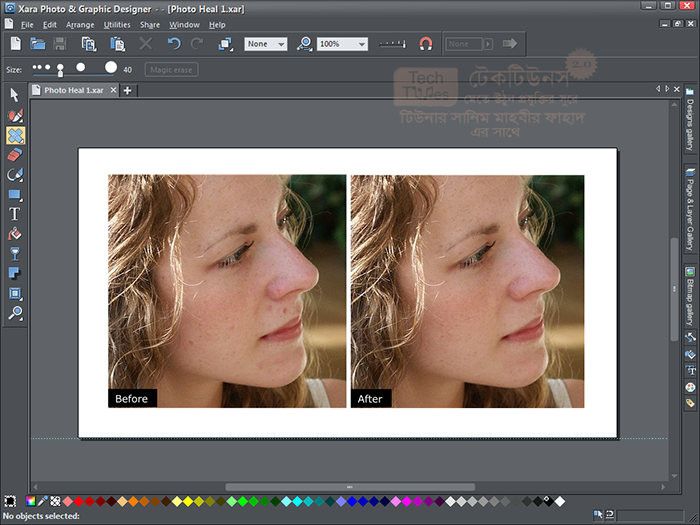Screen dimensions: 700x525
Task: Pick the Transparency wine glass tool
Action: point(15,254)
